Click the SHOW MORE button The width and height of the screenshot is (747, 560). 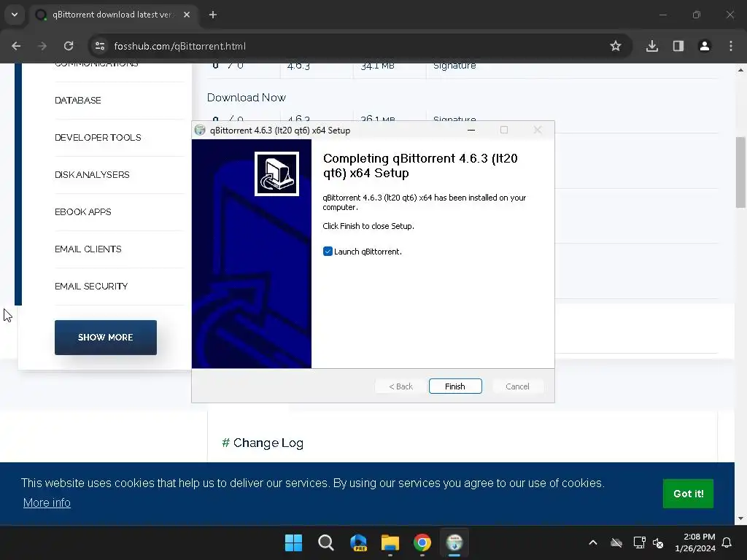click(106, 338)
